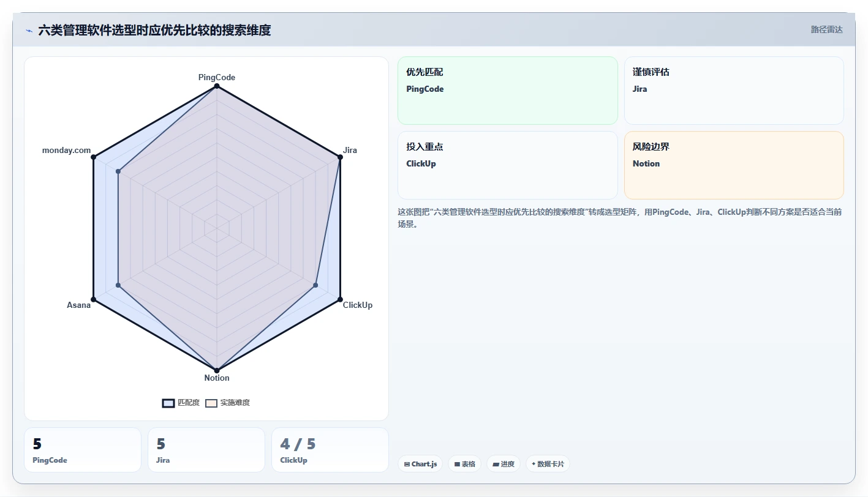
Task: Click the monday.com outer data point
Action: 93,157
